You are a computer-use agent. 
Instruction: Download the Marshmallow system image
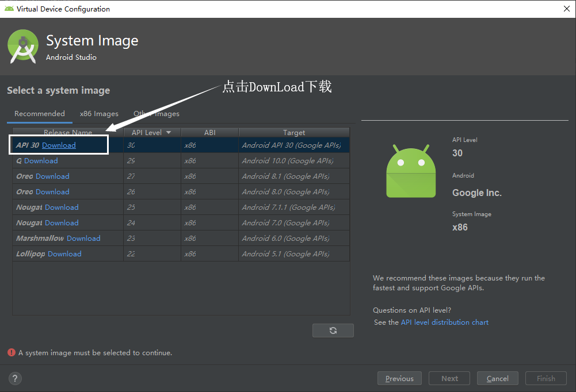coord(83,238)
